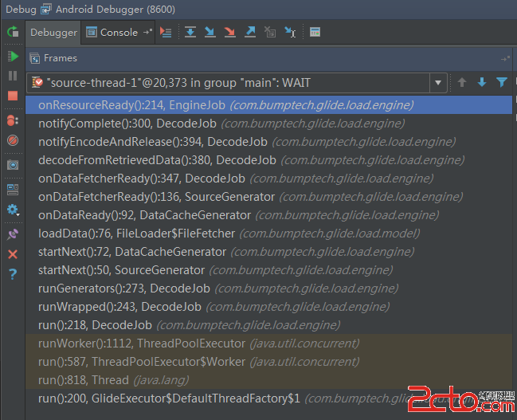517x420 pixels.
Task: Select startNext():72 DataCacheGenerator frame
Action: coord(268,252)
